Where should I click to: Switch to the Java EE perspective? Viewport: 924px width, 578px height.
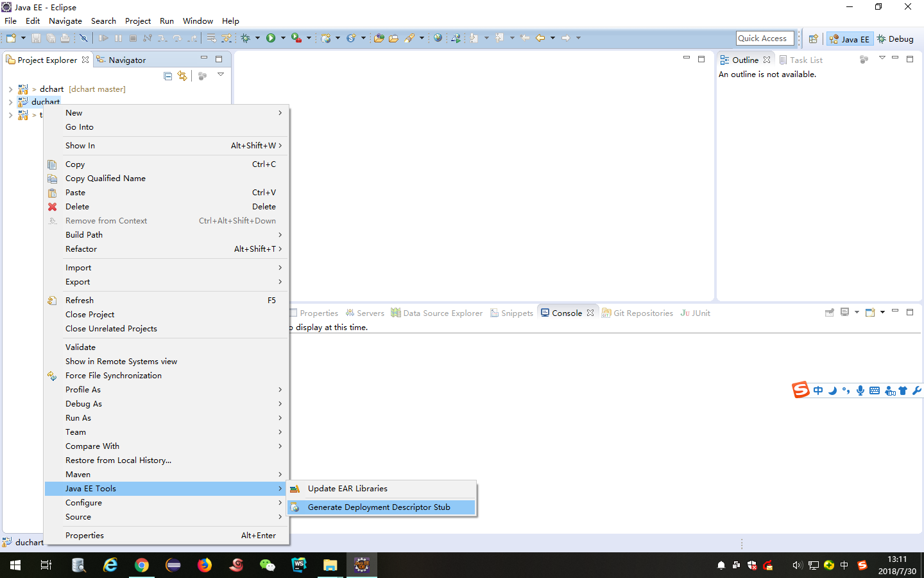pyautogui.click(x=850, y=39)
